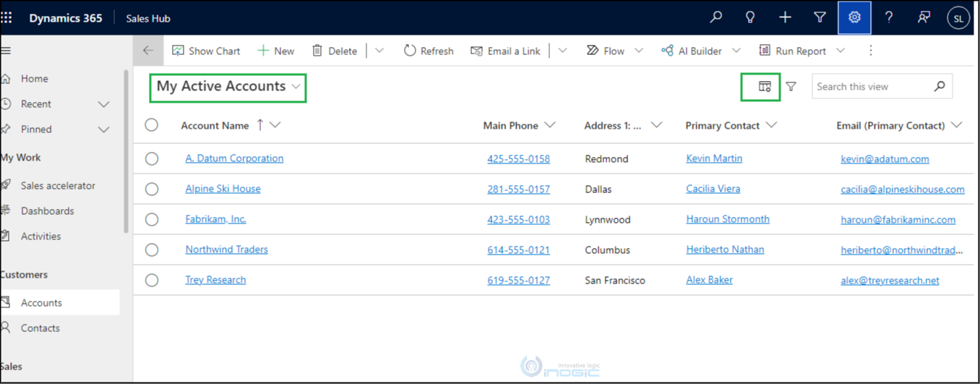
Task: Expand the Pinned section chevron
Action: [x=103, y=129]
